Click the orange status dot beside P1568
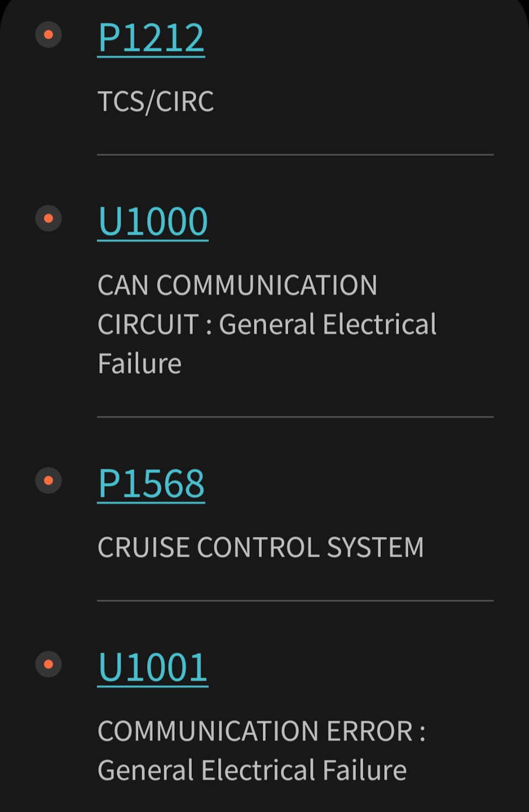This screenshot has height=812, width=529. click(48, 481)
